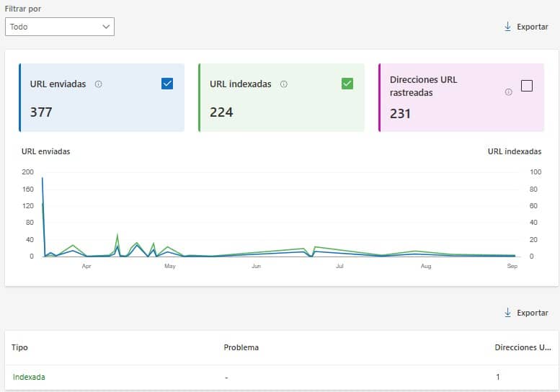Open the Indexada row link
The width and height of the screenshot is (560, 392).
pyautogui.click(x=29, y=377)
